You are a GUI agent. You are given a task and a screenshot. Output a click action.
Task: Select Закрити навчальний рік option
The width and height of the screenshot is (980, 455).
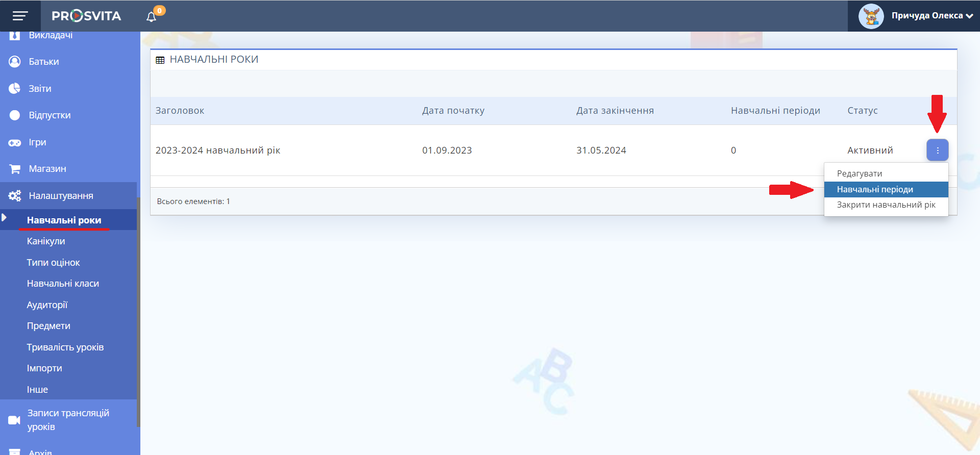(886, 205)
